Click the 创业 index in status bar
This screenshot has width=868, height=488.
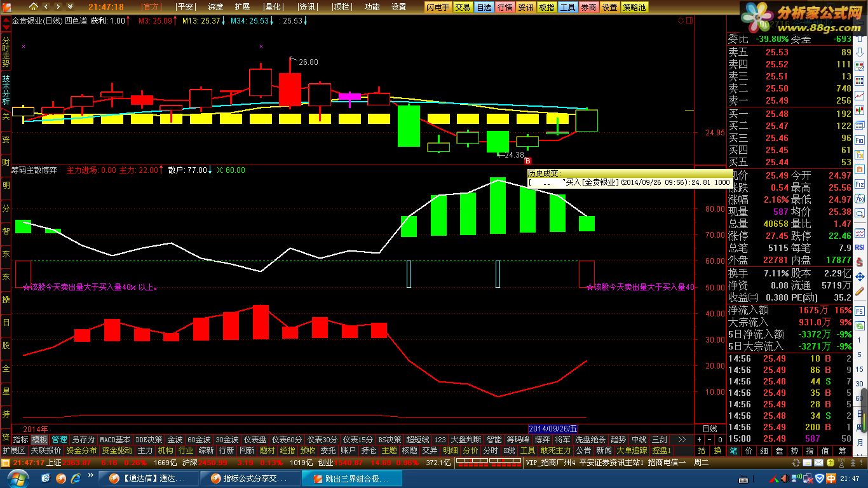tap(325, 463)
